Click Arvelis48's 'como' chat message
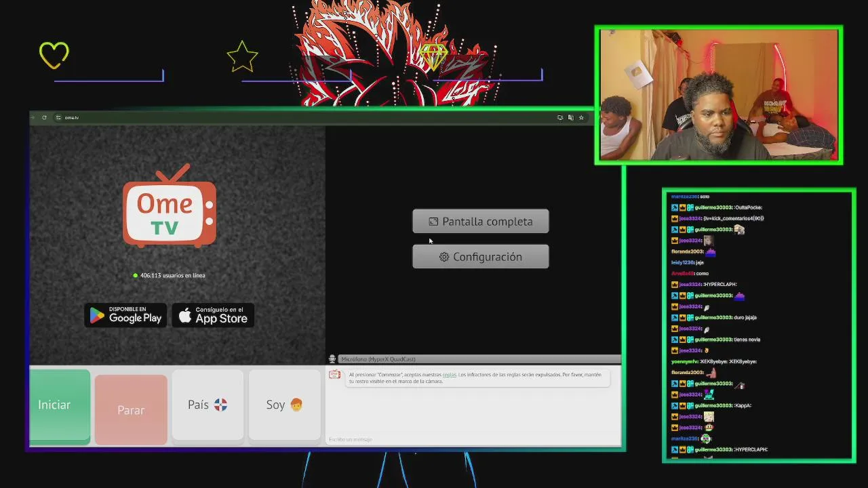This screenshot has width=868, height=488. pos(690,273)
